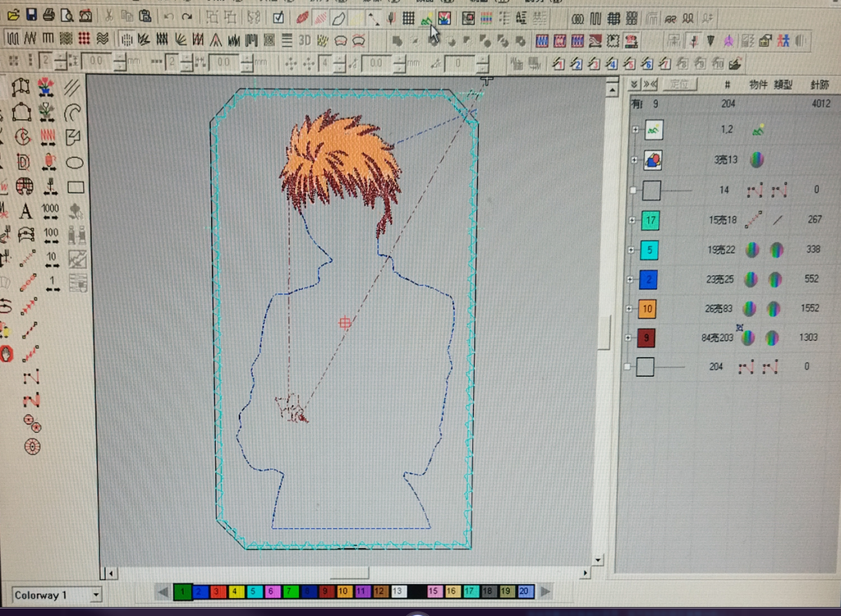The height and width of the screenshot is (616, 841).
Task: Toggle the colorful picture display icon
Action: coord(444,19)
